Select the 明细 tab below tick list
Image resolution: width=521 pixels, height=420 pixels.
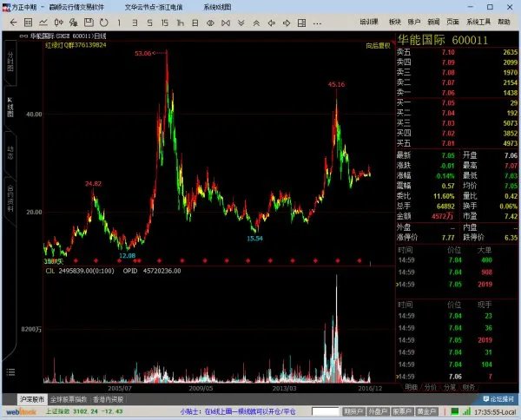coord(411,387)
